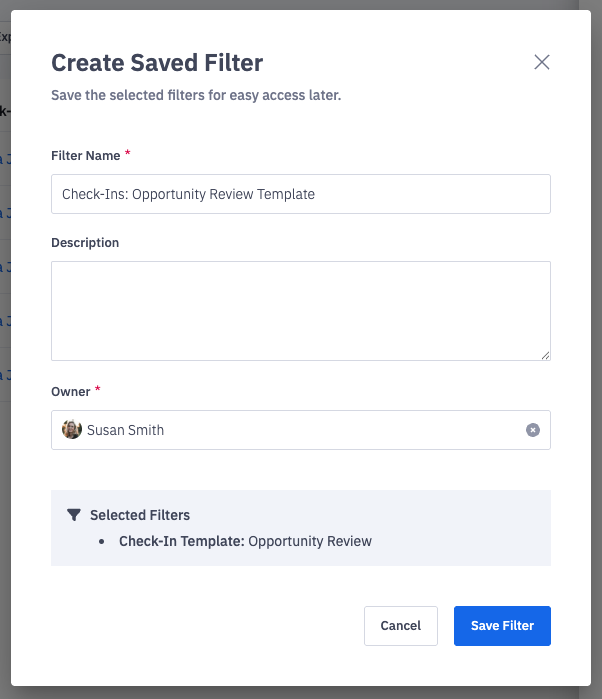Click the Susan Smith name text
The width and height of the screenshot is (602, 699).
coord(125,430)
